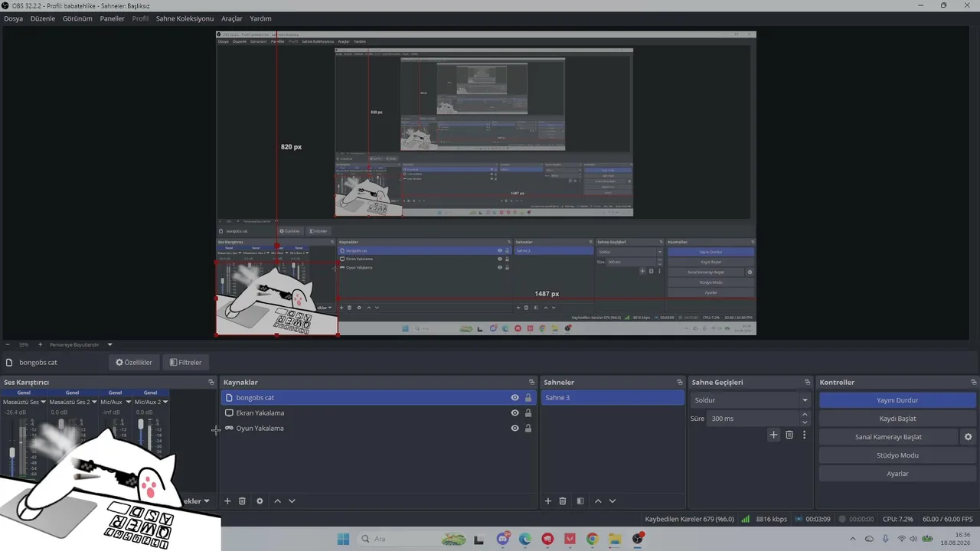Remove the selected scene with trash icon
Image resolution: width=980 pixels, height=551 pixels.
click(563, 501)
